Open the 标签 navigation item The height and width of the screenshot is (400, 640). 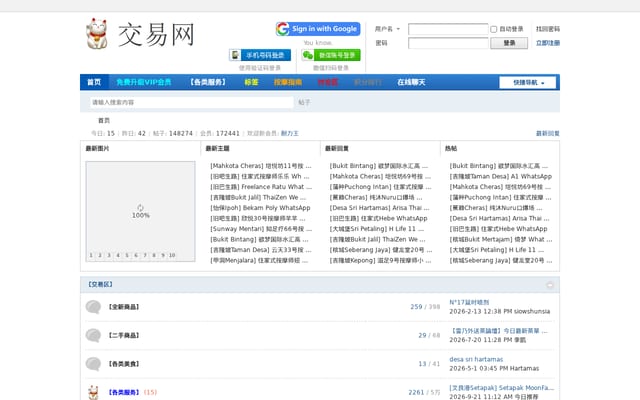point(251,82)
